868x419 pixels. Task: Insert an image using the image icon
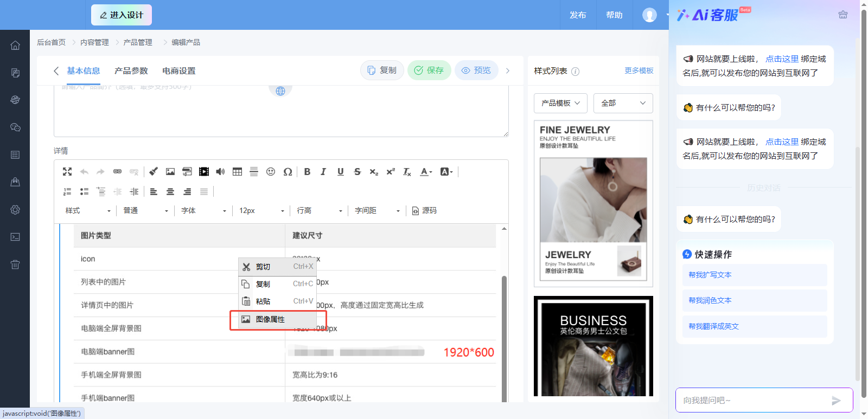tap(170, 172)
